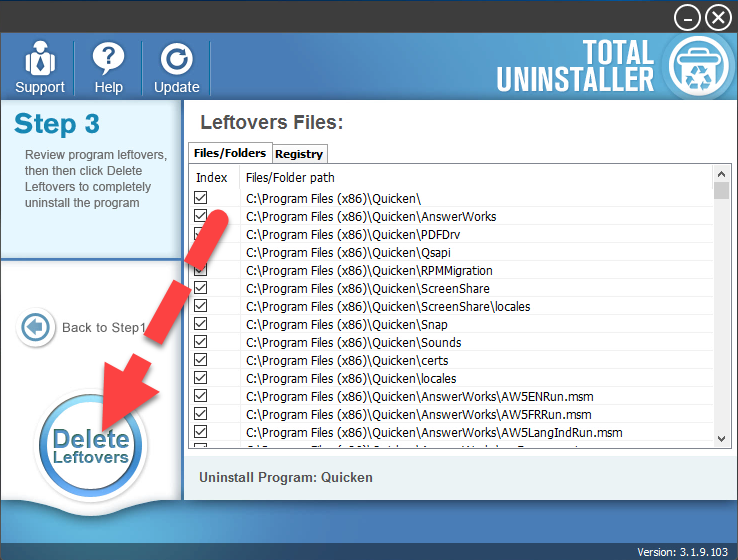Select the Quicken\Snap path text
The height and width of the screenshot is (560, 738).
346,325
